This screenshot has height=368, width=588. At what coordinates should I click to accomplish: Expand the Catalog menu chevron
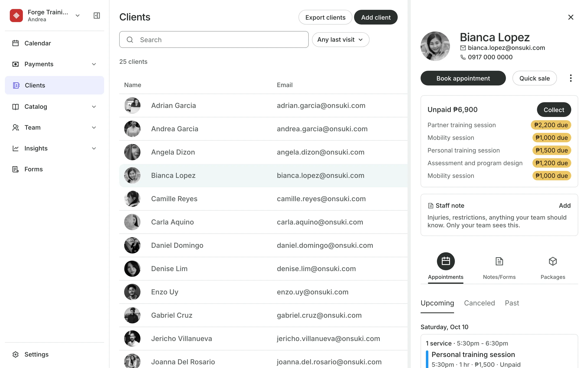point(94,107)
